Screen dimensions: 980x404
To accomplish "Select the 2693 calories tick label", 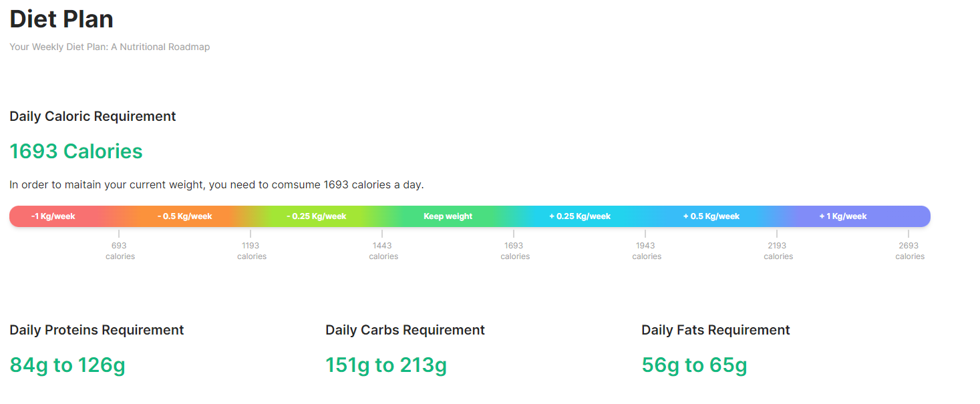I will [909, 250].
